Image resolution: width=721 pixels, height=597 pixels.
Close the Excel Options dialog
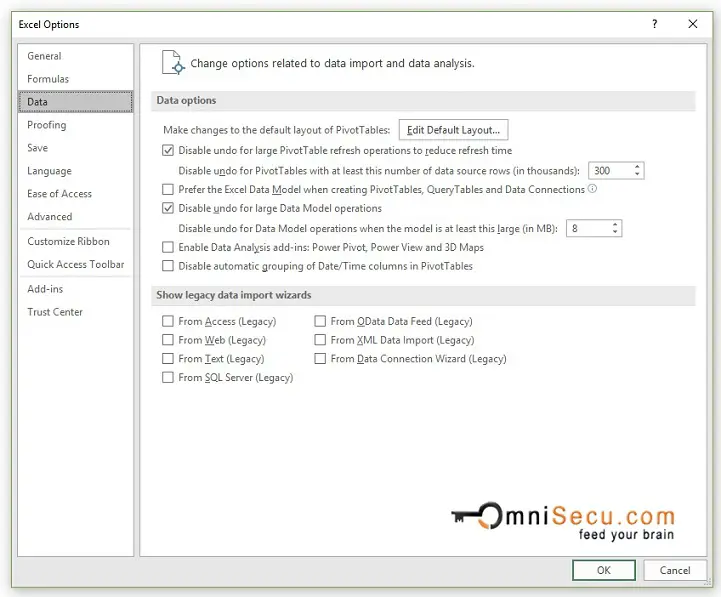[693, 24]
